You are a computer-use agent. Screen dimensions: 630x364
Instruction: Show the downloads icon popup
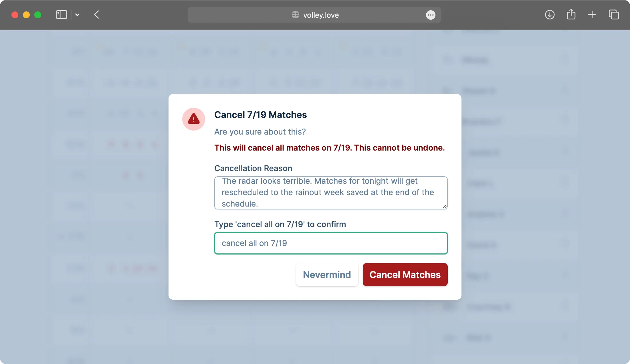pyautogui.click(x=550, y=15)
